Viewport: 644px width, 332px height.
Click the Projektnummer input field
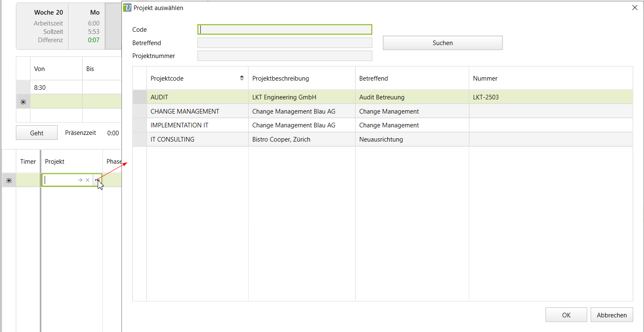(285, 56)
